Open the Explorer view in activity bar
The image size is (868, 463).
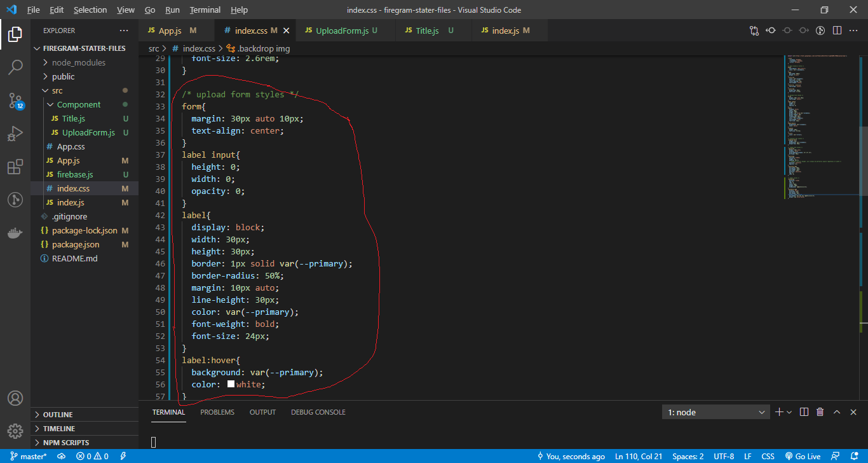click(15, 34)
